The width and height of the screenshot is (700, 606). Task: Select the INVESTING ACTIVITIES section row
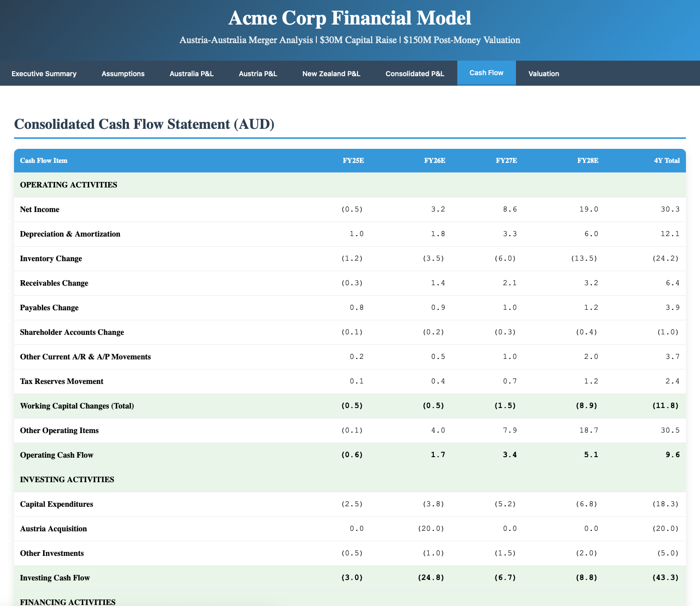[67, 480]
